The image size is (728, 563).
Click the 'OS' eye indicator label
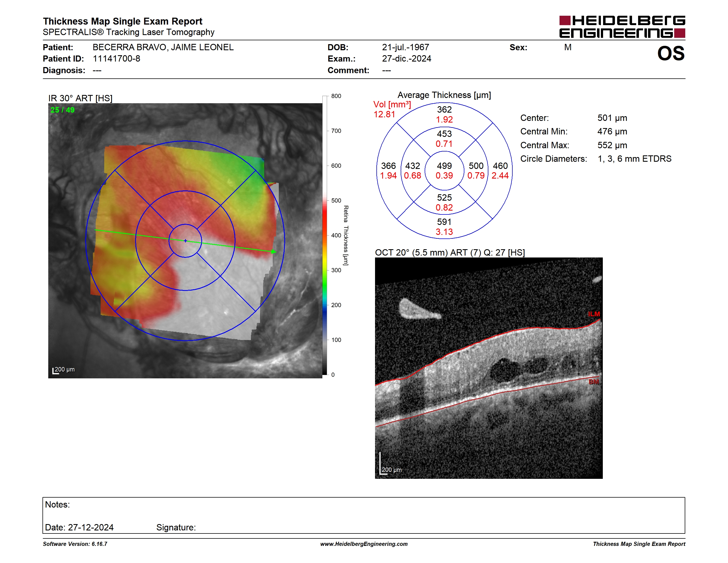[x=671, y=54]
